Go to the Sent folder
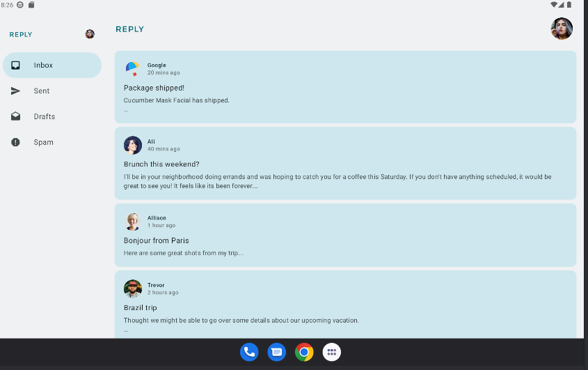Viewport: 588px width, 370px height. coord(52,91)
